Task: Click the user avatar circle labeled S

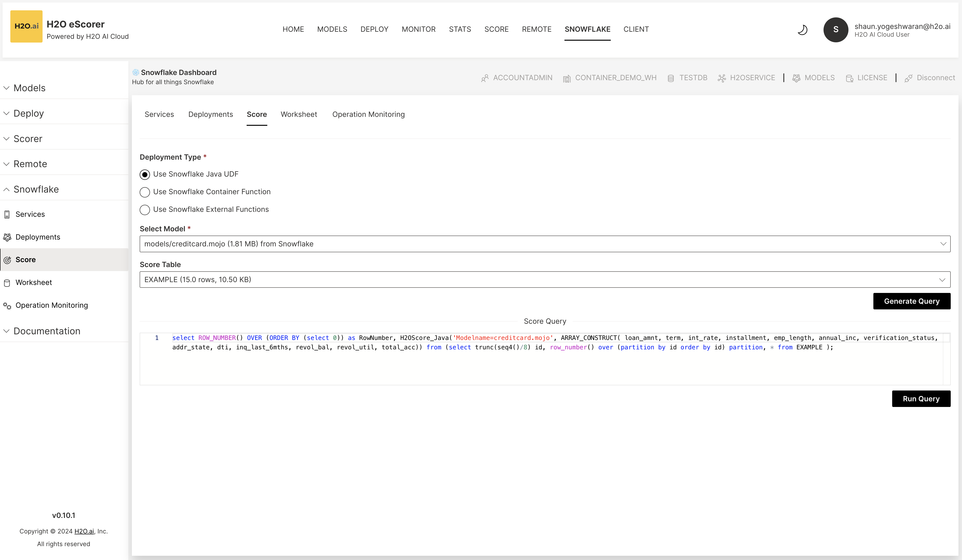Action: (x=835, y=30)
